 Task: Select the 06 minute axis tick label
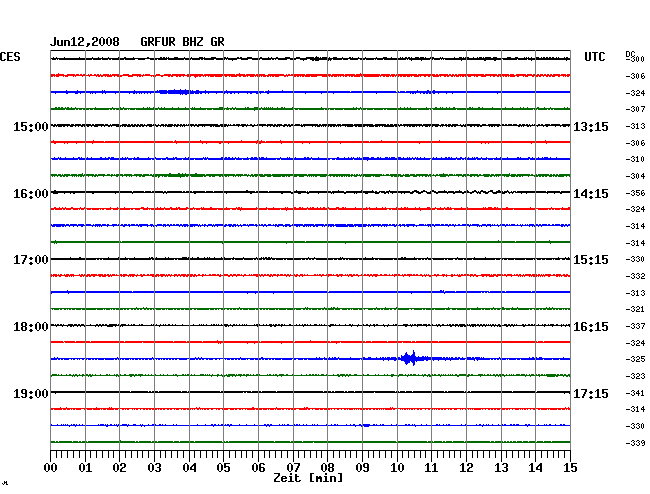258,468
